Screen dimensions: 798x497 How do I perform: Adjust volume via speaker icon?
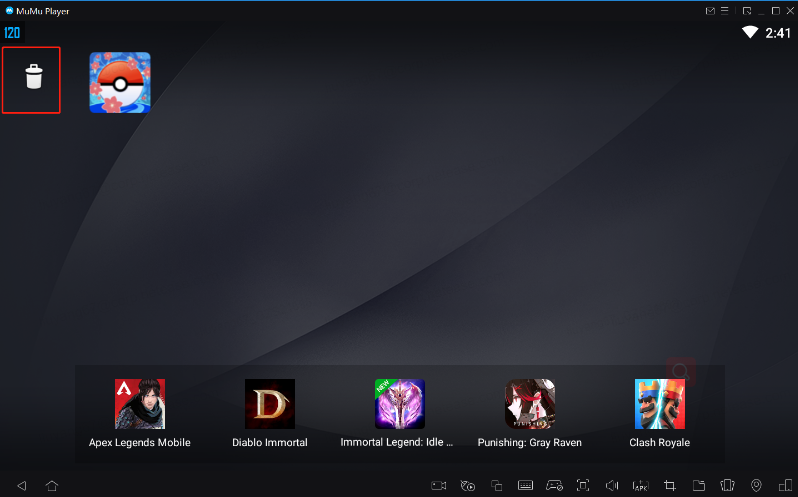tap(612, 485)
